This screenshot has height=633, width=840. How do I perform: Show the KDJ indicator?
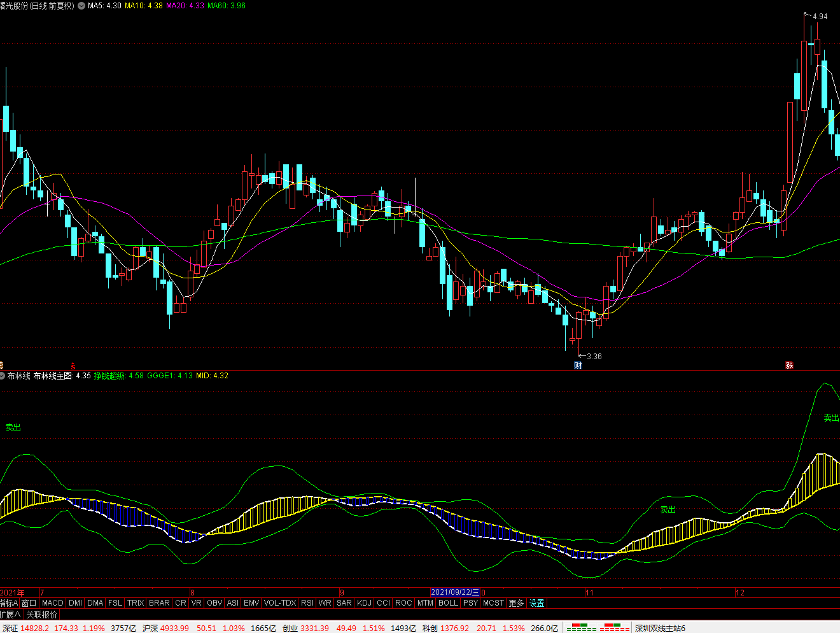[x=364, y=603]
